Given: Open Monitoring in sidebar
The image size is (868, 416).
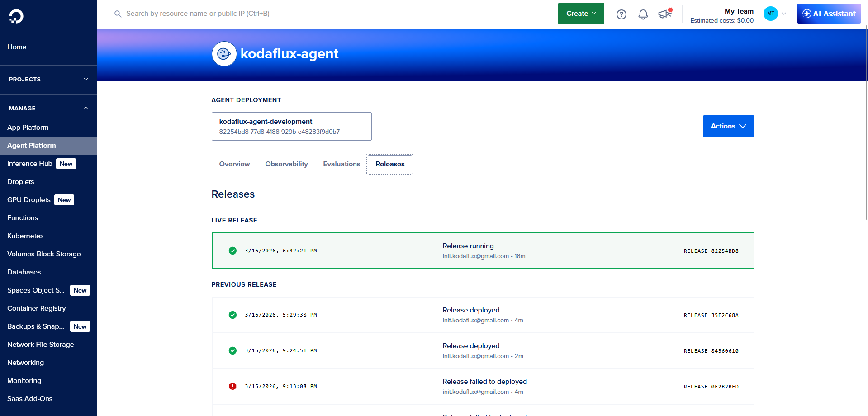Looking at the screenshot, I should coord(24,381).
